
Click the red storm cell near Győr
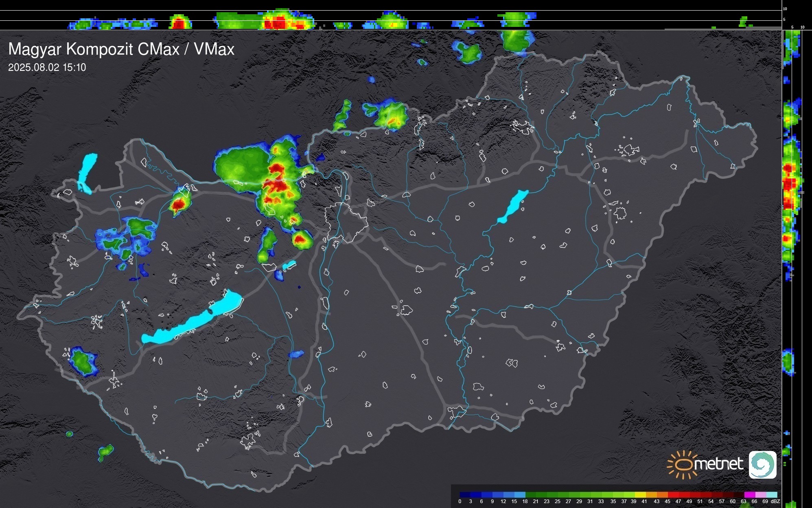pyautogui.click(x=178, y=205)
